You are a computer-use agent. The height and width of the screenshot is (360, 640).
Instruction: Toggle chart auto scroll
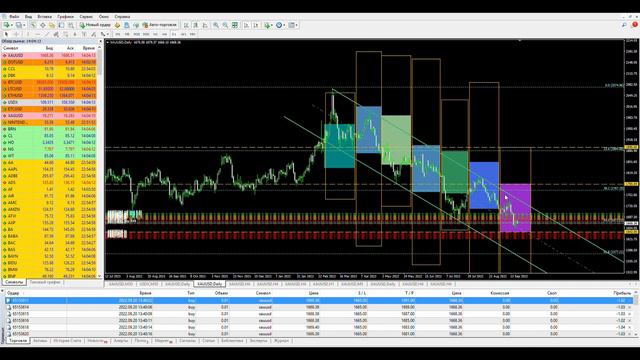pyautogui.click(x=247, y=25)
